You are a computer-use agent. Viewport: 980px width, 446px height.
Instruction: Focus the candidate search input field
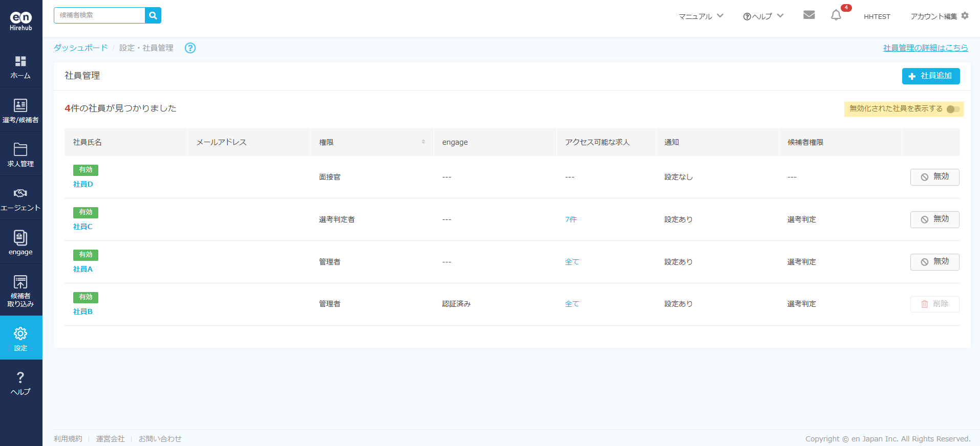click(100, 15)
